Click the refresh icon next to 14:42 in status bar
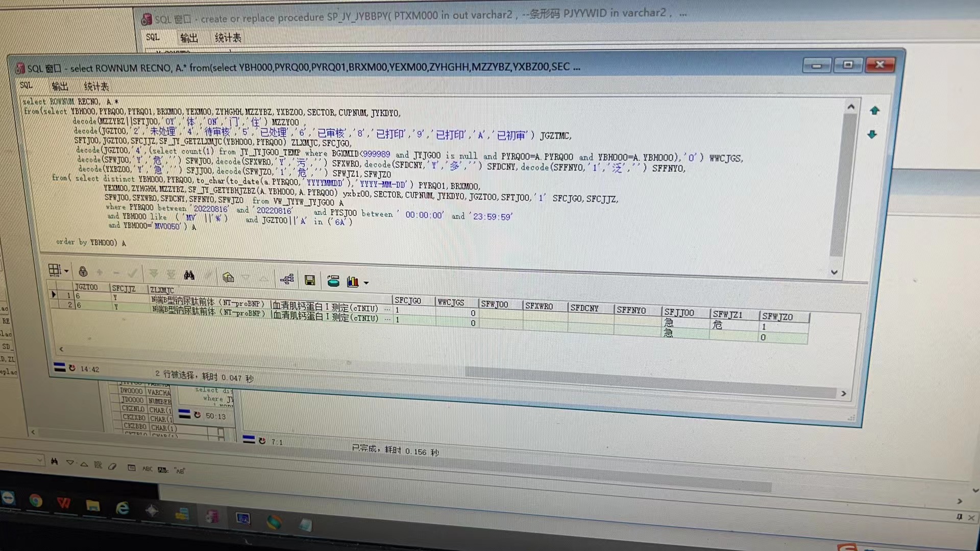Image resolution: width=980 pixels, height=551 pixels. coord(72,368)
